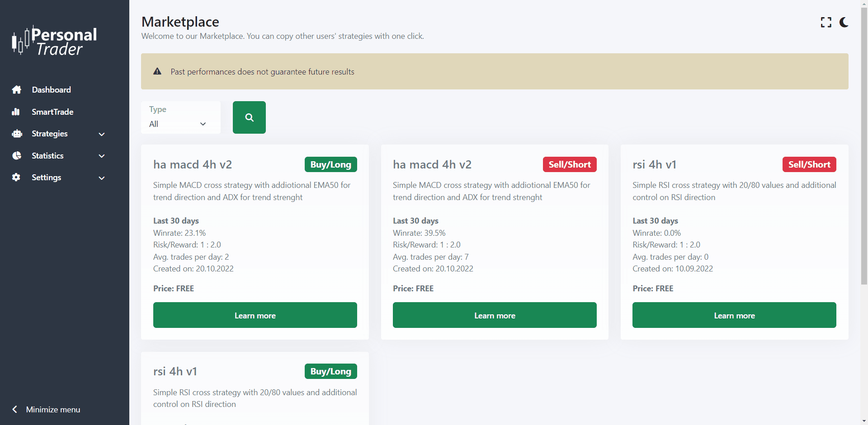Expand the Settings submenu chevron
The image size is (868, 425).
point(102,178)
